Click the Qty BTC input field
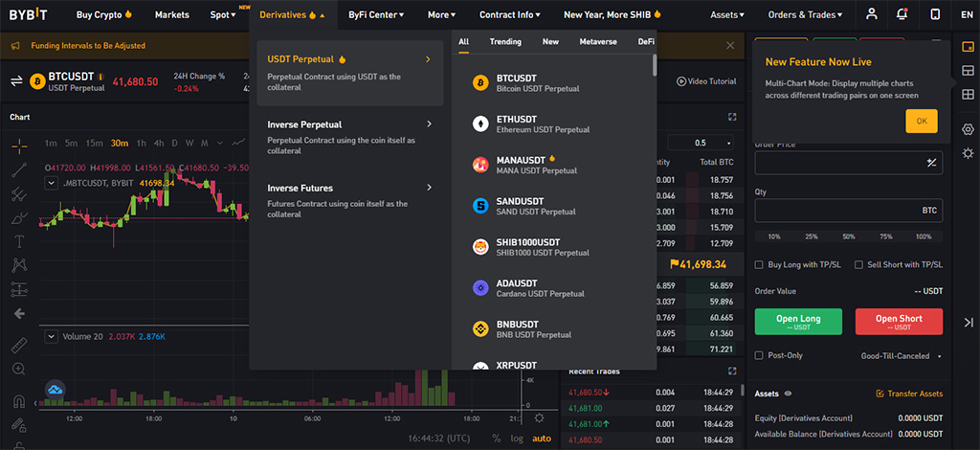This screenshot has width=980, height=450. [x=848, y=211]
